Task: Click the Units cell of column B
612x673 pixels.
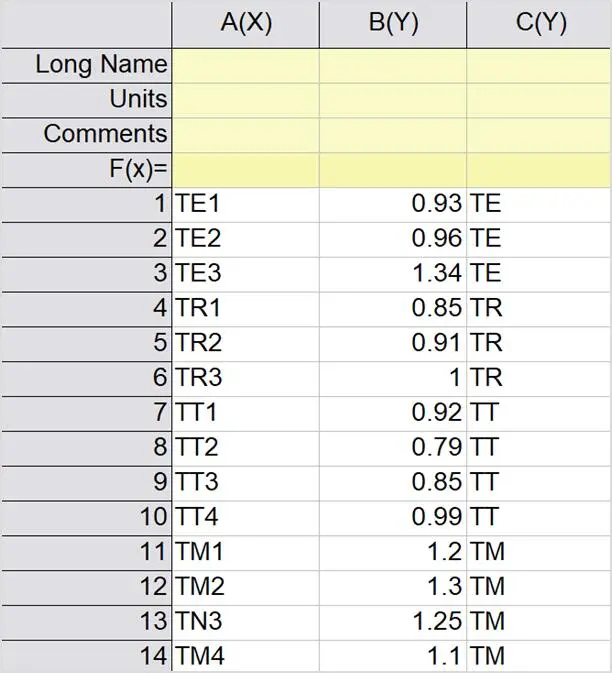Action: click(393, 101)
